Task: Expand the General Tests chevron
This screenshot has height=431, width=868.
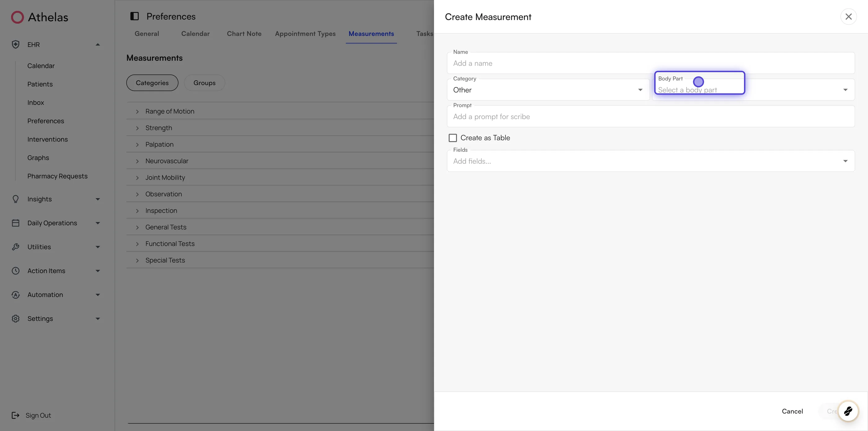Action: pos(137,227)
